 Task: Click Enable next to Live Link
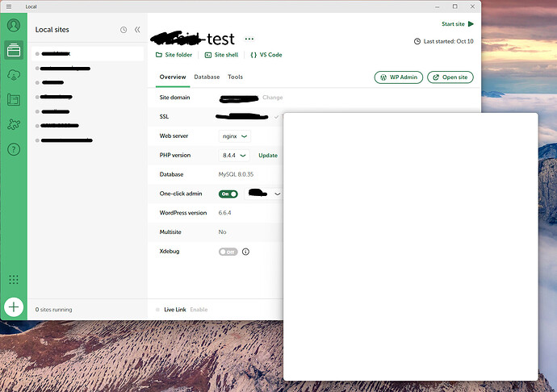point(199,310)
